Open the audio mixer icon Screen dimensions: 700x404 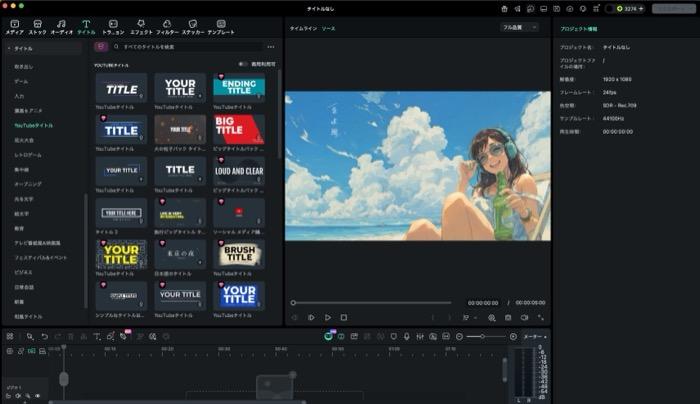pyautogui.click(x=420, y=336)
